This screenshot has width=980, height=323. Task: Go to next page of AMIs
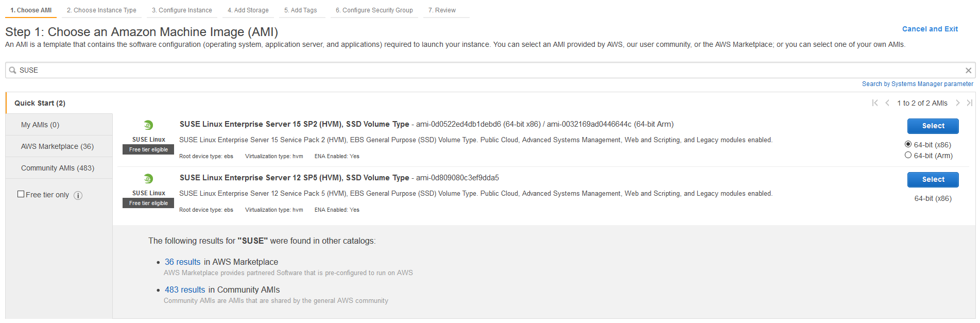tap(958, 103)
